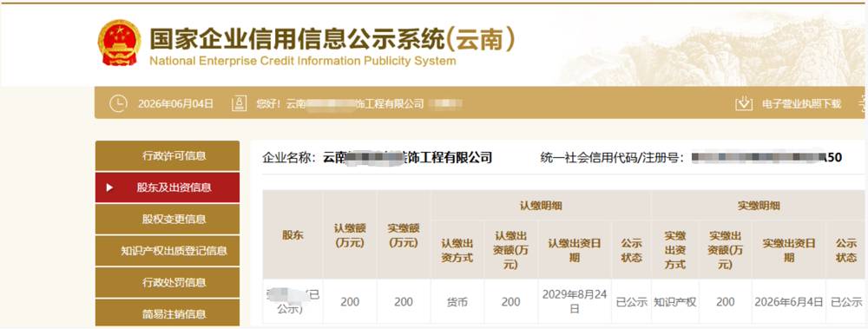Click the shareholder name cell in the row

point(293,302)
